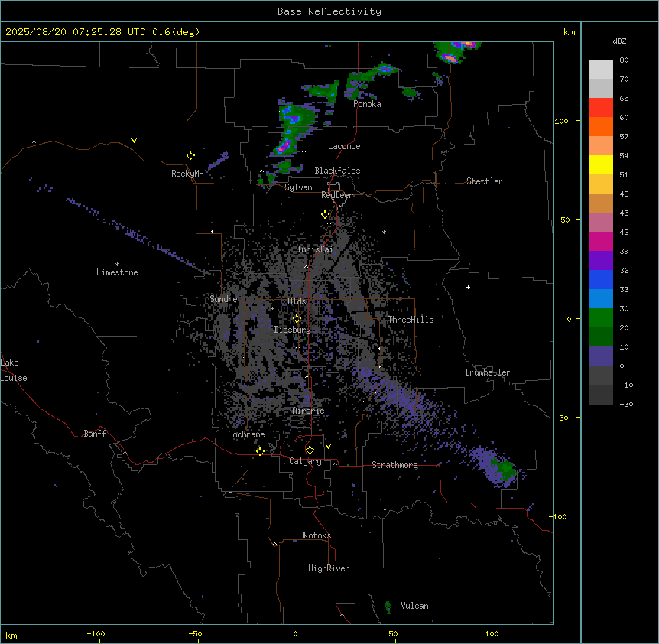The height and width of the screenshot is (644, 659).
Task: Click the Ponoka city label
Action: [367, 104]
